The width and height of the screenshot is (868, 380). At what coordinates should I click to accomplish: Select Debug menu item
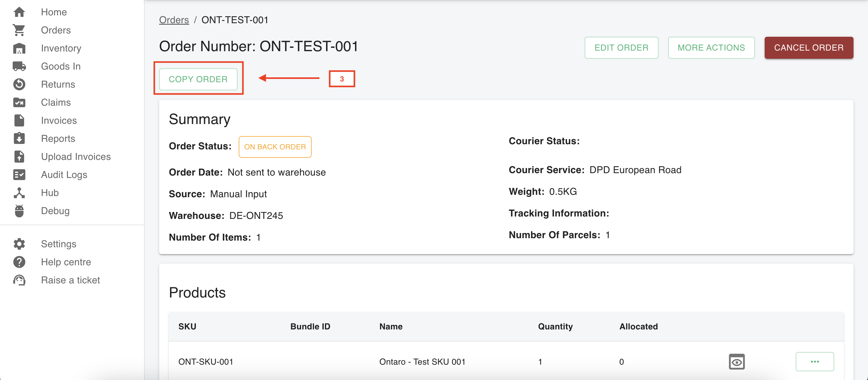click(x=55, y=211)
